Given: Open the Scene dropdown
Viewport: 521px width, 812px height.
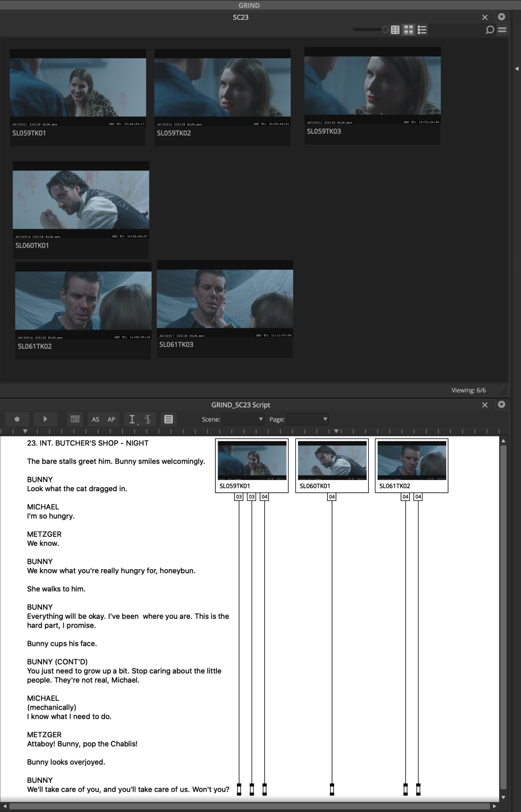Looking at the screenshot, I should [243, 419].
